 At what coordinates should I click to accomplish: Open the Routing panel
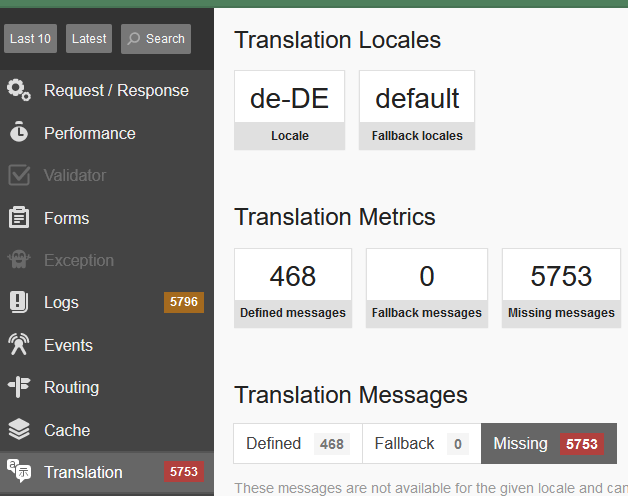(x=107, y=387)
